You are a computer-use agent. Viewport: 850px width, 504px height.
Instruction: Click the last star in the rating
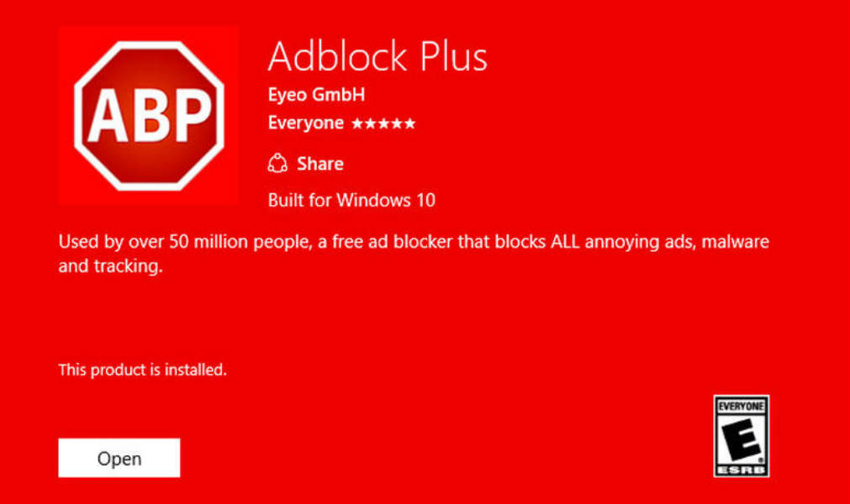(x=409, y=123)
